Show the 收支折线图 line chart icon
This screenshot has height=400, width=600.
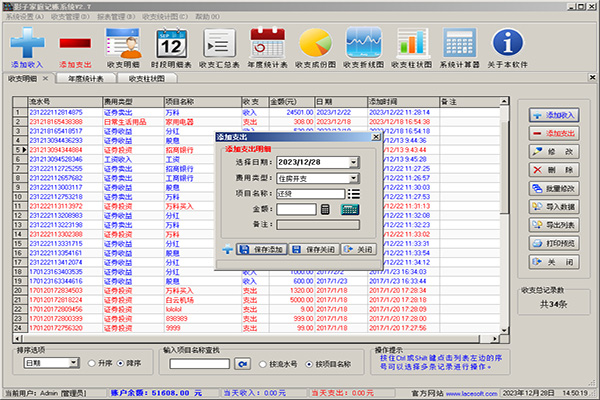tap(364, 43)
